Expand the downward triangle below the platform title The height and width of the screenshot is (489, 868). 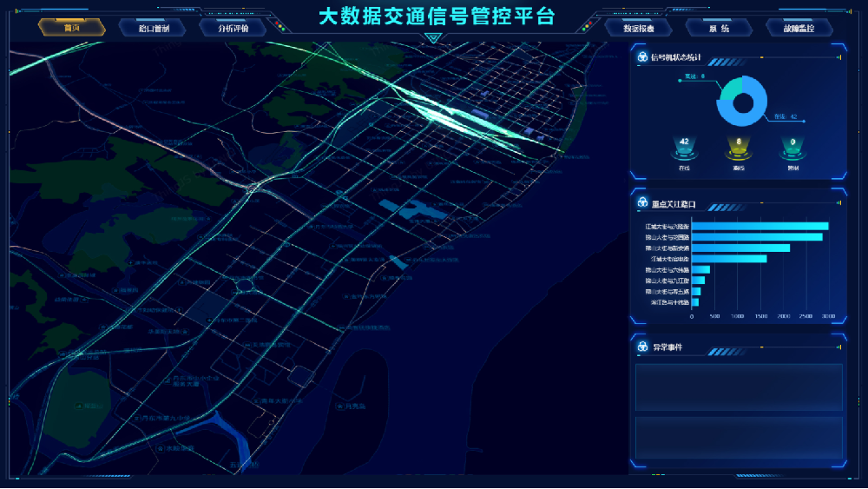pyautogui.click(x=434, y=38)
